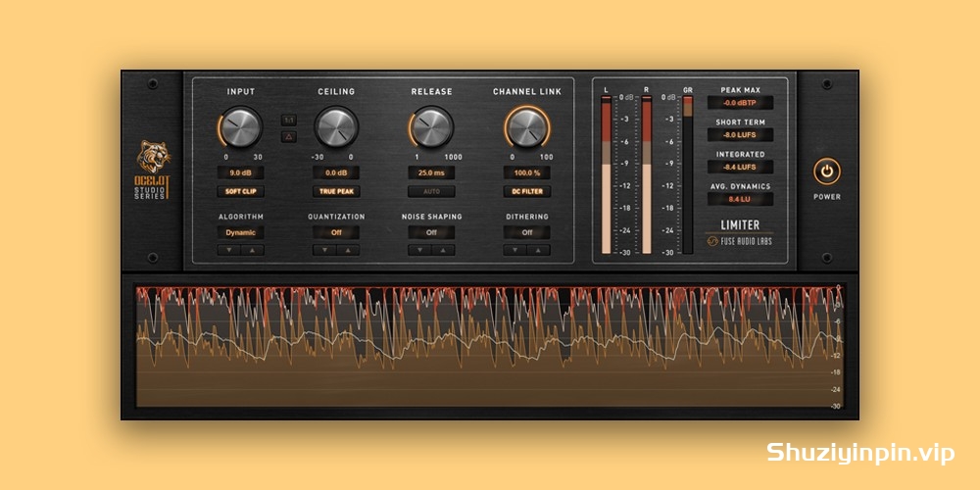Toggle the delta triangle listen button
980x490 pixels.
(x=289, y=137)
